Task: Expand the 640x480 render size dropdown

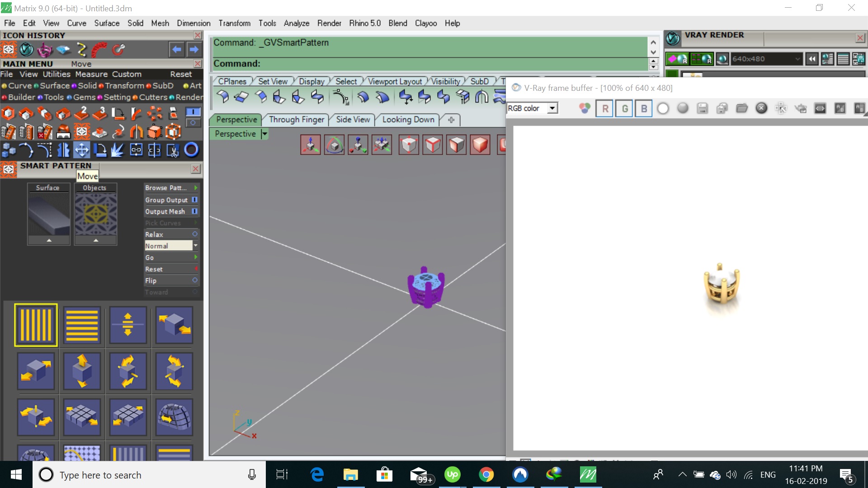Action: point(797,59)
